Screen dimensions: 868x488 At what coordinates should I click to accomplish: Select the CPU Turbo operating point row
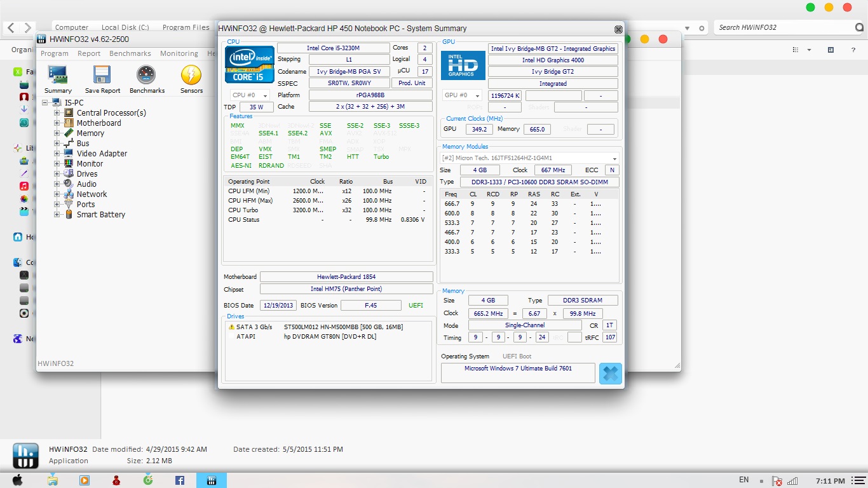coord(328,210)
